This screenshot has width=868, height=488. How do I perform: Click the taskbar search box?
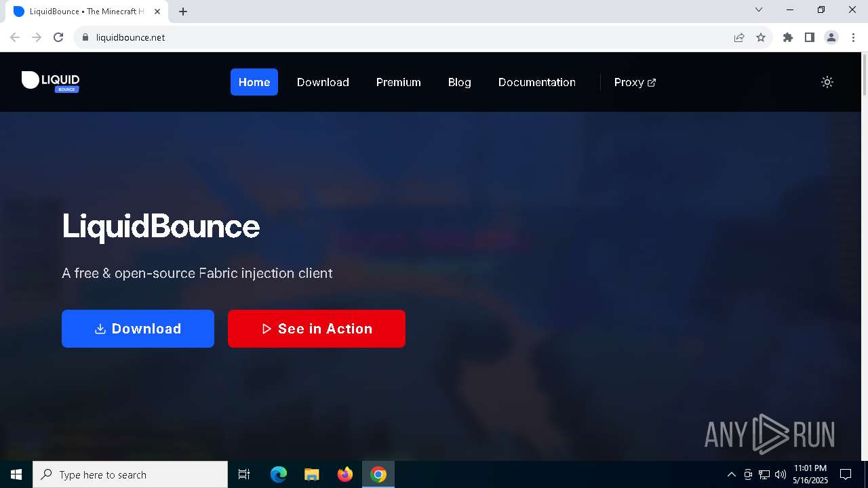pos(130,474)
